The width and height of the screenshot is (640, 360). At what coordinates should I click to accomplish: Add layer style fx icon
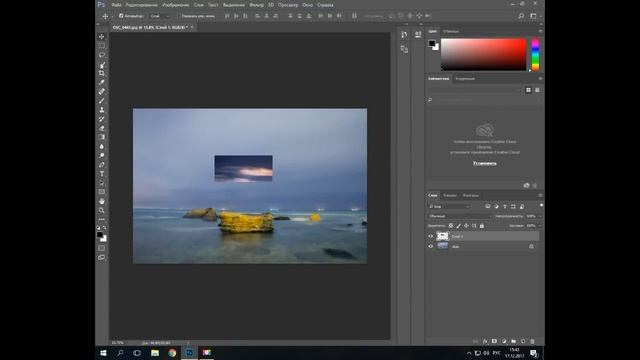coord(485,341)
